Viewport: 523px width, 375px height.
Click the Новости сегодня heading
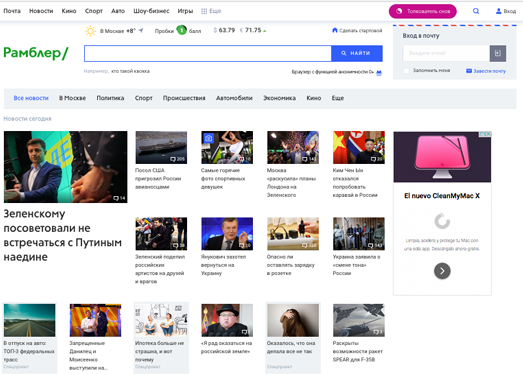coord(27,118)
